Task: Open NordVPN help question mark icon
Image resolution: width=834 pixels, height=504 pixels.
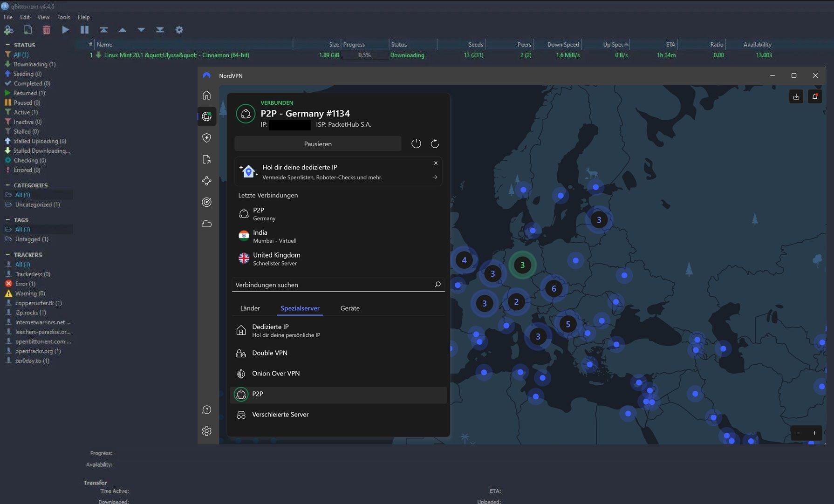Action: (x=207, y=409)
